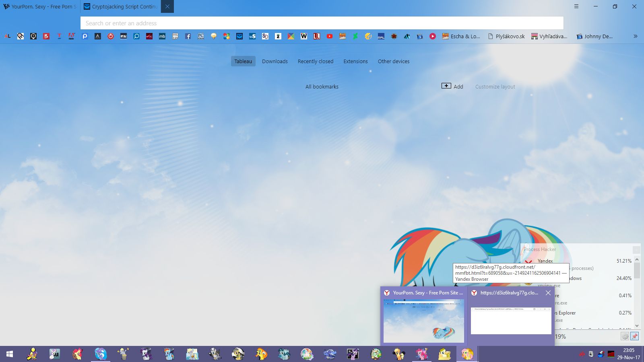Open the taskbar clock showing 23:05
Screen dimensions: 644x362
(x=629, y=354)
